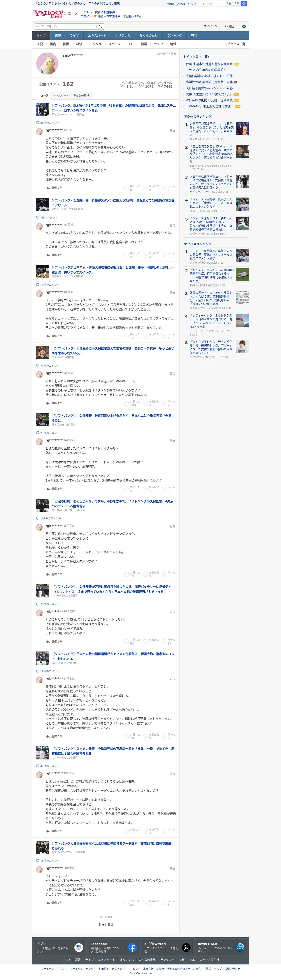Click the なるほど icon showing 4

(x=145, y=641)
